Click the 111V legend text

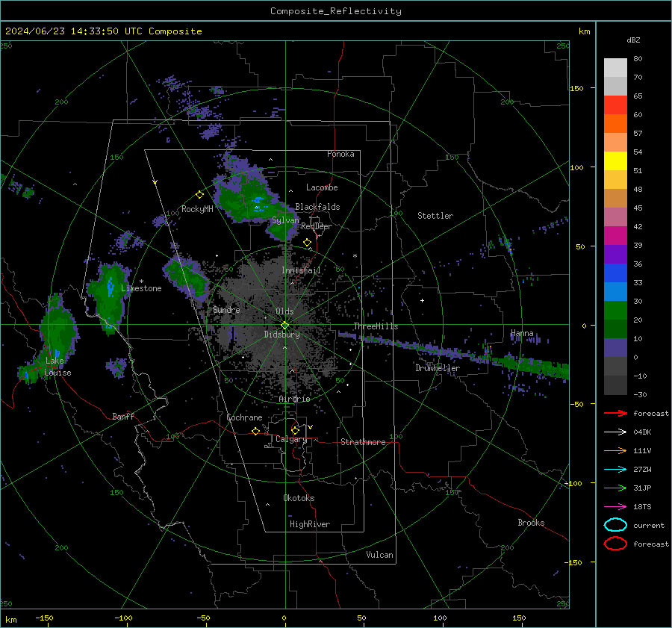642,450
